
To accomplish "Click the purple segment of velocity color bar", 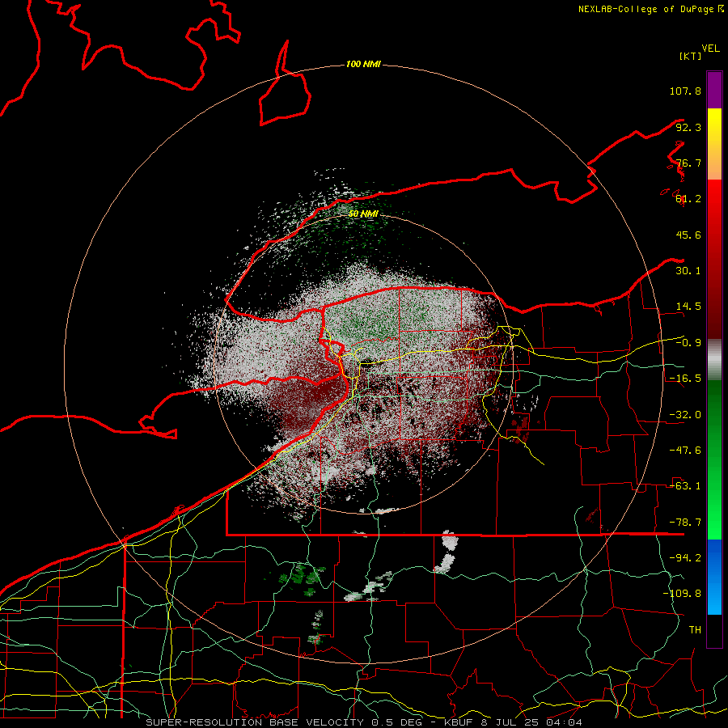I will pos(714,90).
